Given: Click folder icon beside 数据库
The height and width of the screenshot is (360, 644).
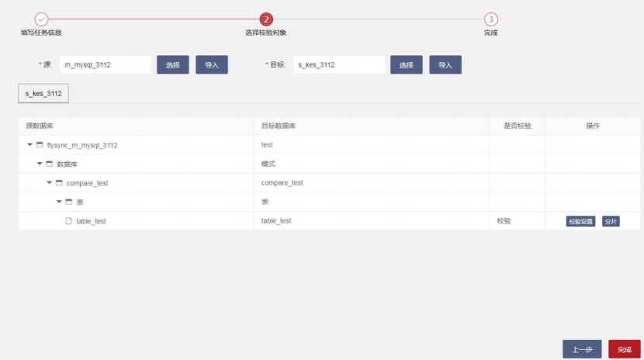Looking at the screenshot, I should pyautogui.click(x=50, y=164).
